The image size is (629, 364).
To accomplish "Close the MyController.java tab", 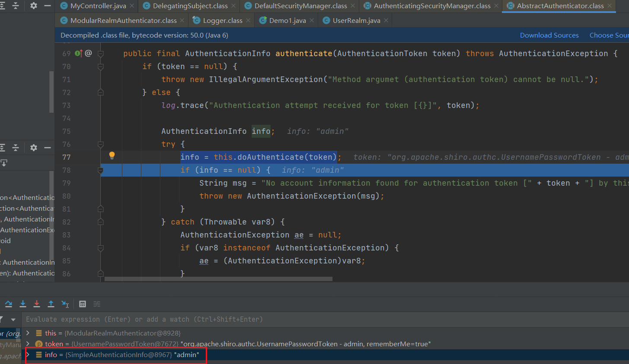I will [x=132, y=6].
